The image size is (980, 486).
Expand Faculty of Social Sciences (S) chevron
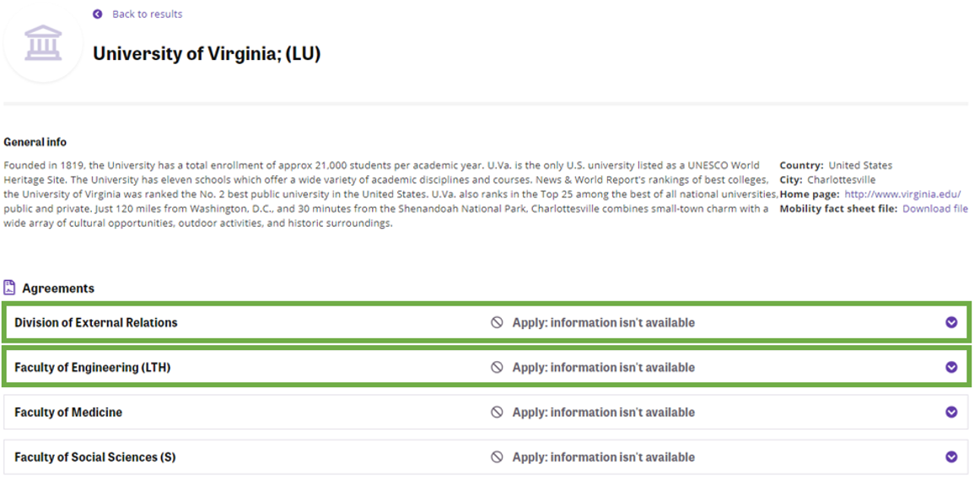(x=951, y=457)
